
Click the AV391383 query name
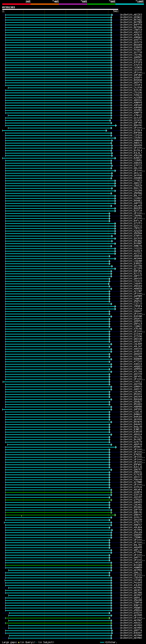coord(8,8)
